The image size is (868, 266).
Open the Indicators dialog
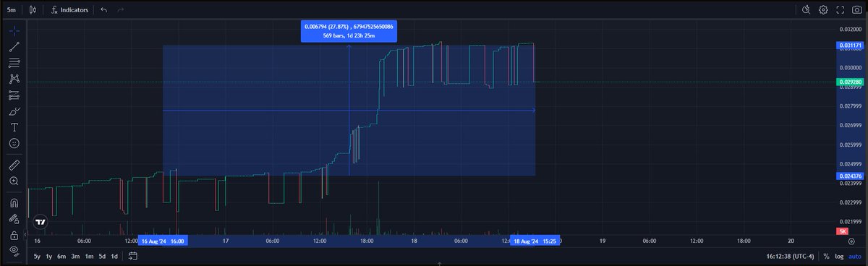[x=70, y=10]
